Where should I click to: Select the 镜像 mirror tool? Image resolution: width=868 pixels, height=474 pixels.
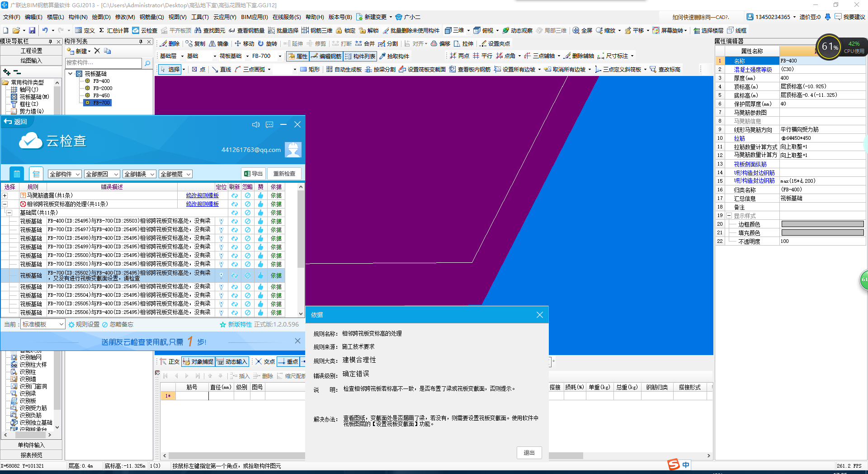[x=218, y=43]
